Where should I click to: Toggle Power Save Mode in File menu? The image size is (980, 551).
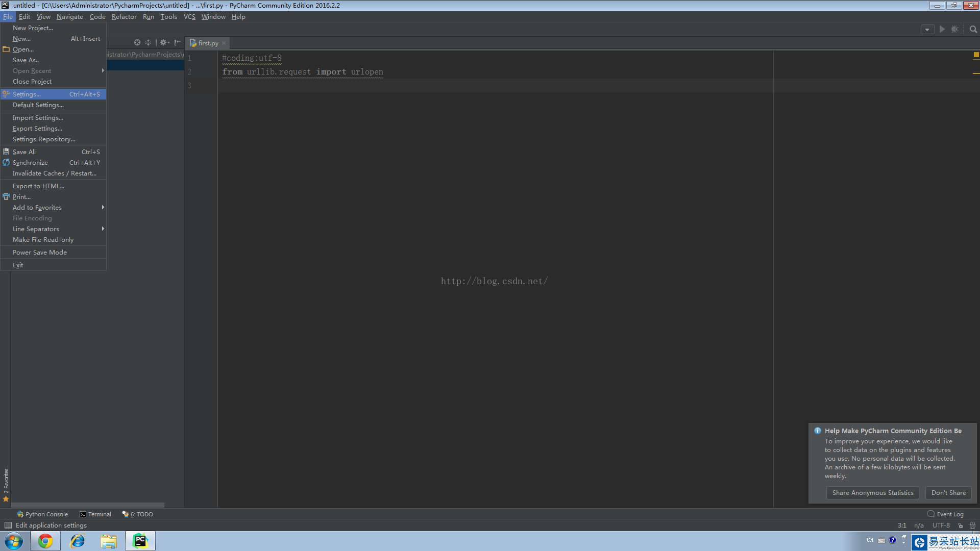click(x=40, y=253)
